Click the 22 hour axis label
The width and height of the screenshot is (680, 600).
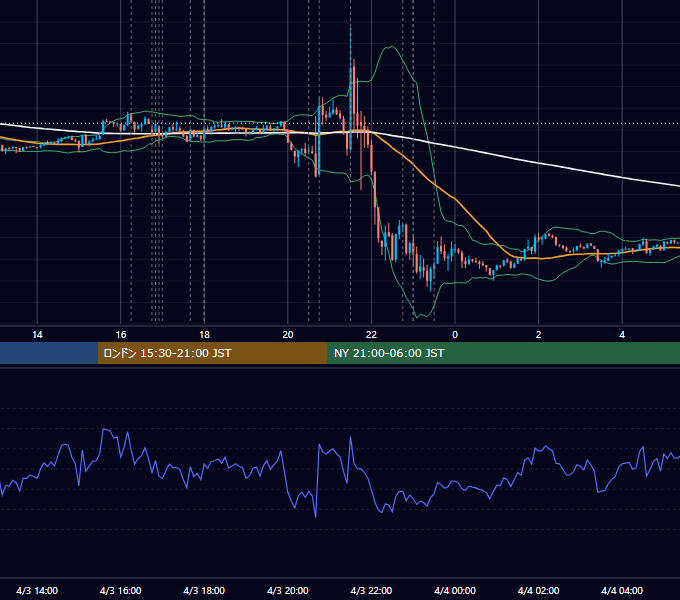[371, 335]
